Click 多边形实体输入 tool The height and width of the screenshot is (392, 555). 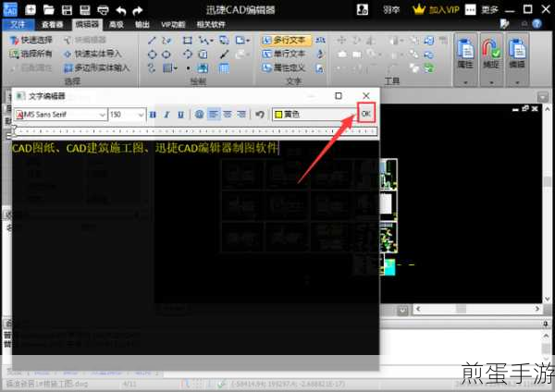[x=96, y=67]
